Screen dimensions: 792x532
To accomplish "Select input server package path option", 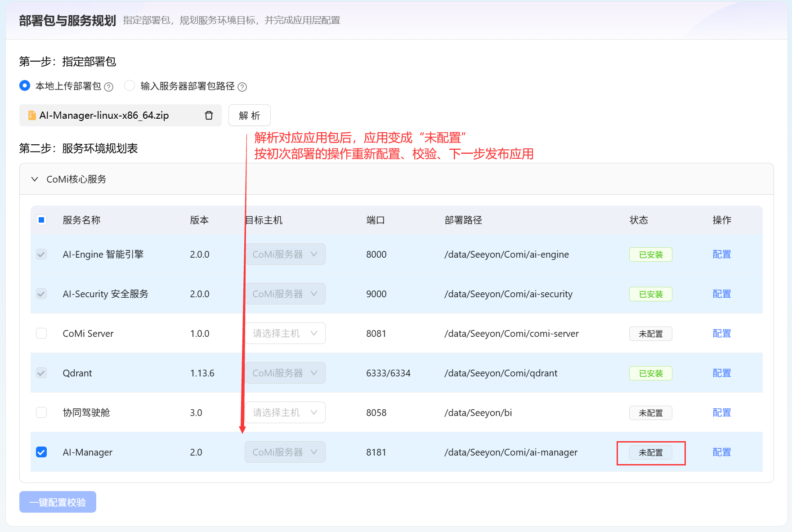I will (x=130, y=85).
